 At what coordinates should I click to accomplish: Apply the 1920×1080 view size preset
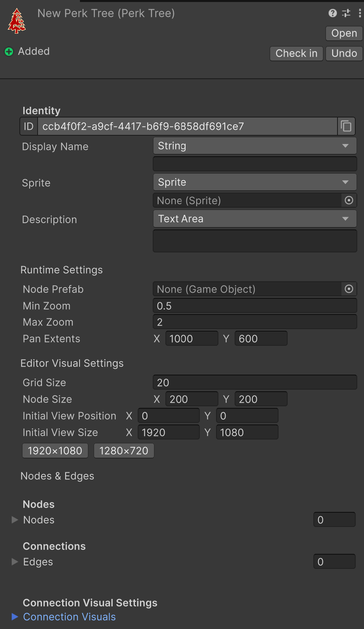55,451
